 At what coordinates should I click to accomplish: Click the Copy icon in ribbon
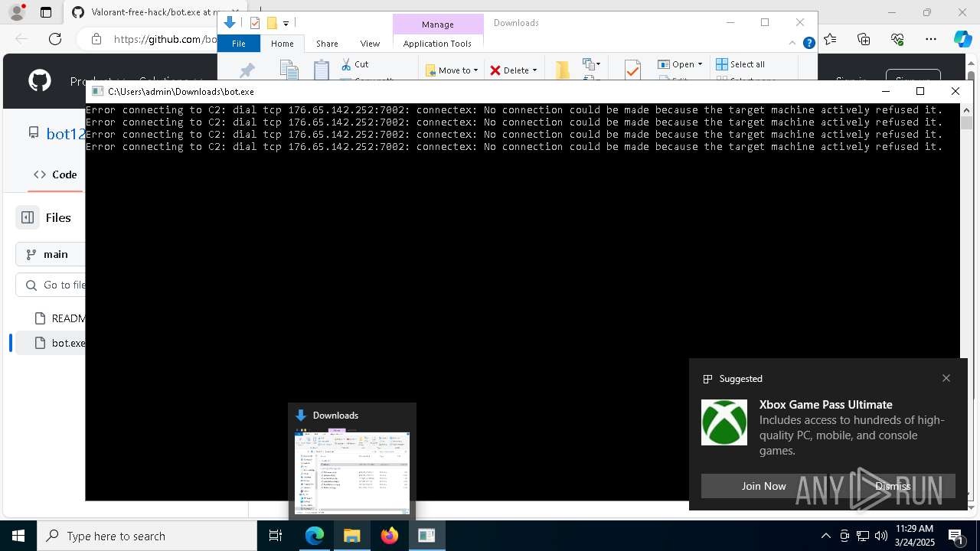(289, 70)
